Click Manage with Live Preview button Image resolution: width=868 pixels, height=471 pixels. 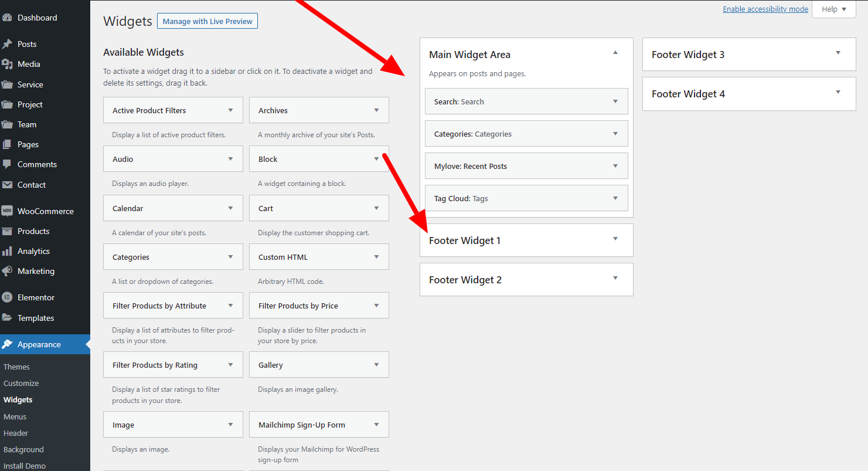pyautogui.click(x=207, y=22)
